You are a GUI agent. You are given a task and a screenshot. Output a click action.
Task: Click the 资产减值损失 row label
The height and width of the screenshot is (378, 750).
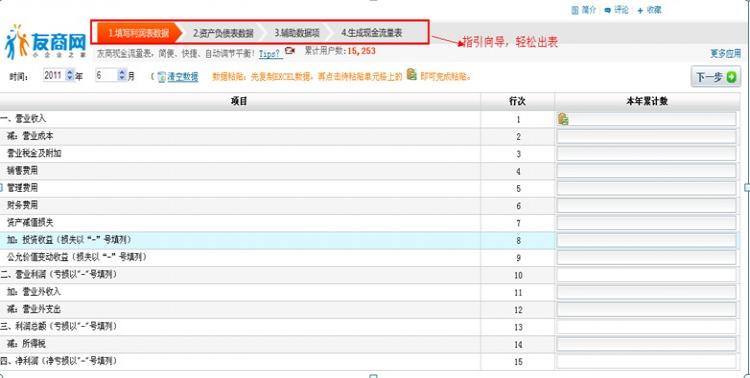point(30,222)
